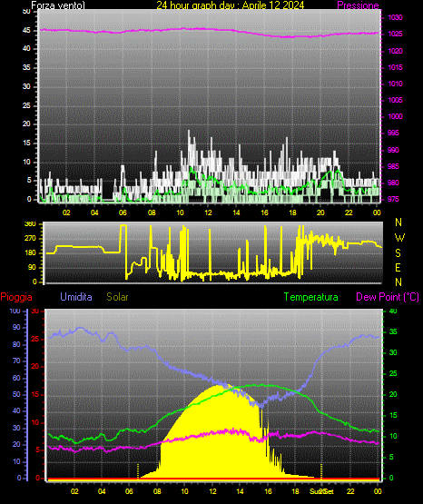The height and width of the screenshot is (504, 423).
Task: Click the 12 hour tick on wind graph
Action: pyautogui.click(x=208, y=212)
